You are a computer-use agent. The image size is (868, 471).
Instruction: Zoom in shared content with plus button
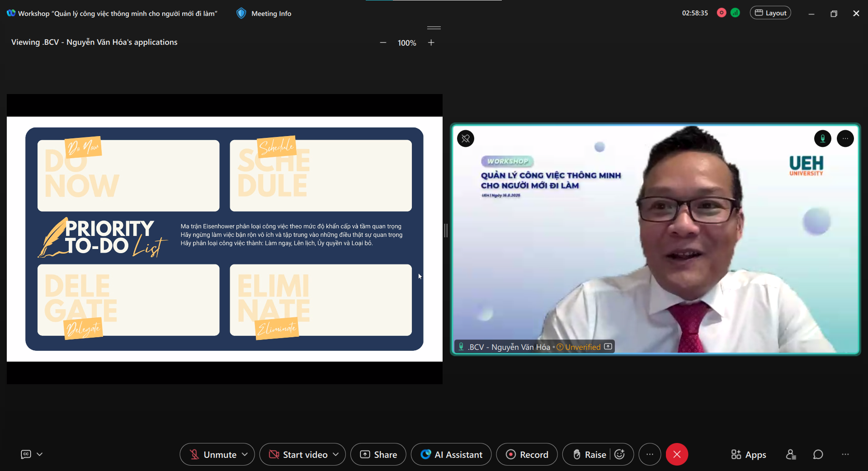click(431, 42)
